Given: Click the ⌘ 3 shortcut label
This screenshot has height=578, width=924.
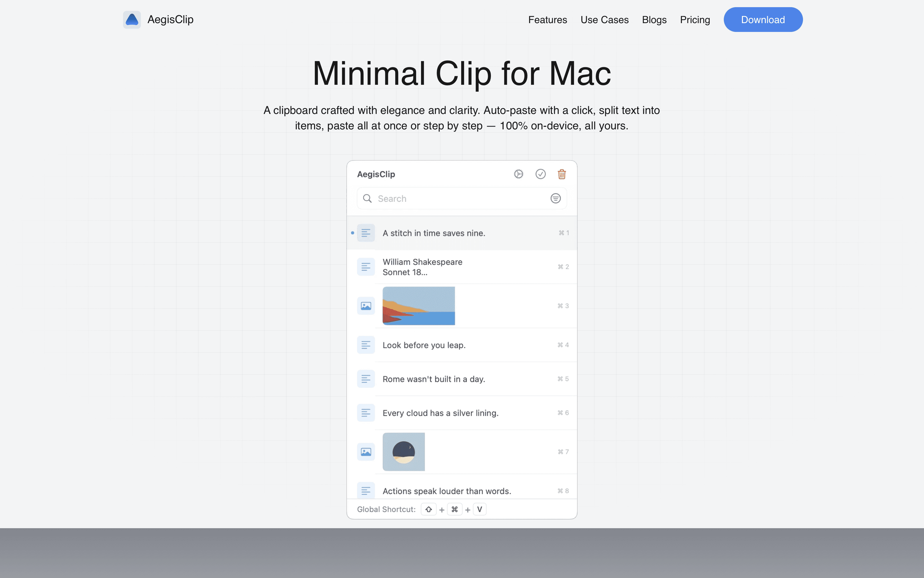Looking at the screenshot, I should [x=563, y=306].
